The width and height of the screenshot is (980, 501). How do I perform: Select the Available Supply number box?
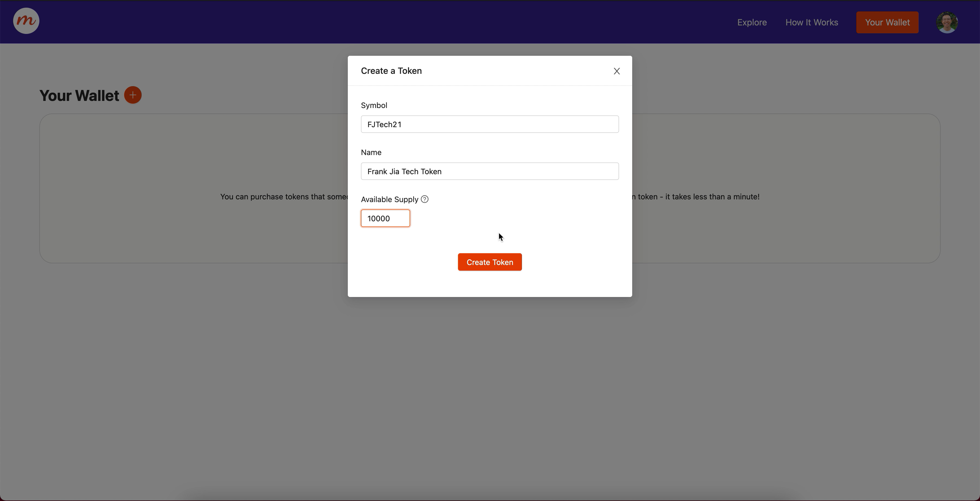point(385,218)
